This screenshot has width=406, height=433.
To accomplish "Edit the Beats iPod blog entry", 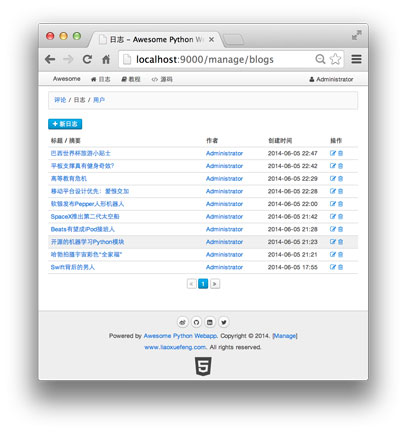I will pos(333,229).
